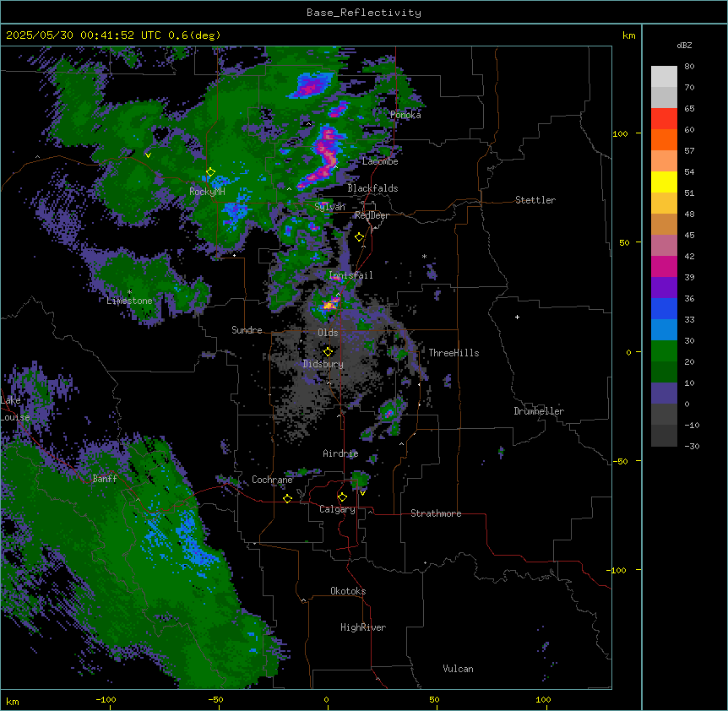Click the Lacombe city label
The image size is (728, 711).
pyautogui.click(x=380, y=161)
